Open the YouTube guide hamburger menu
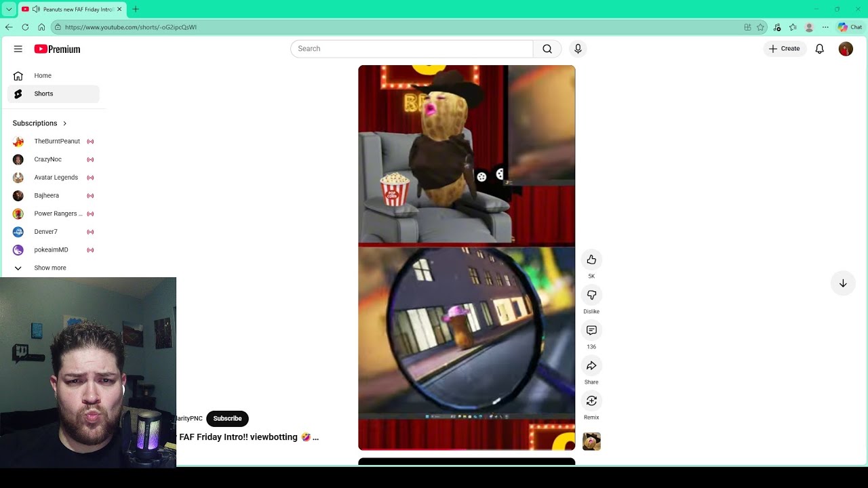The image size is (868, 488). 18,49
